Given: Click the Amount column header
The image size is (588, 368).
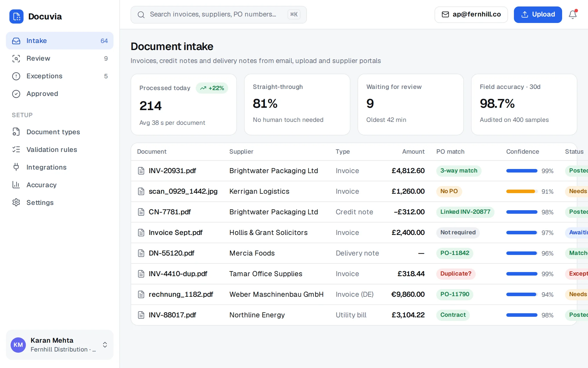Looking at the screenshot, I should [413, 152].
